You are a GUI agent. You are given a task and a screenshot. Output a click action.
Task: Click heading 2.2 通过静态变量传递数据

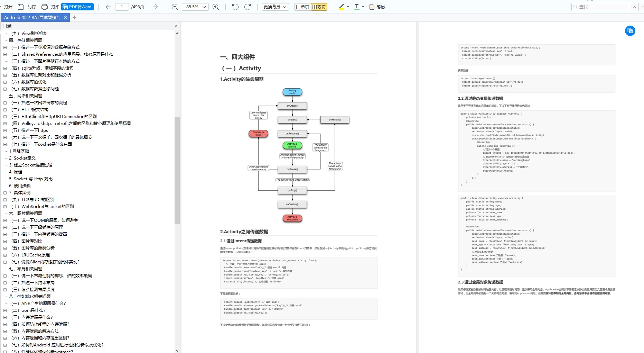click(480, 98)
